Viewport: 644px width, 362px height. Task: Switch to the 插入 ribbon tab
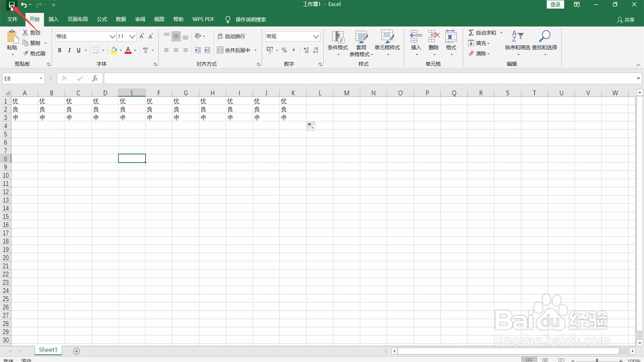point(53,19)
